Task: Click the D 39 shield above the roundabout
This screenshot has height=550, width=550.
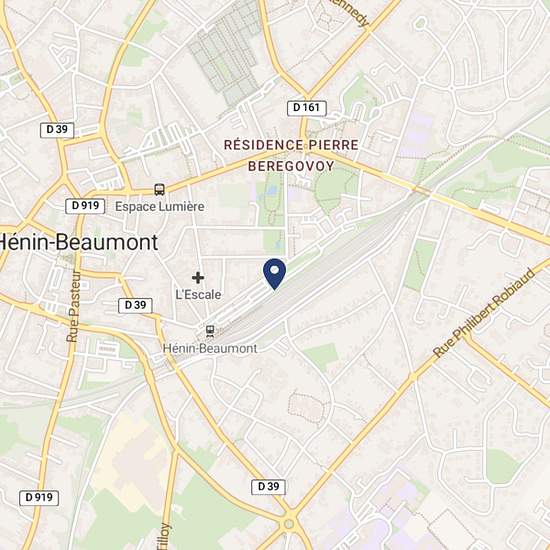Action: (x=268, y=487)
